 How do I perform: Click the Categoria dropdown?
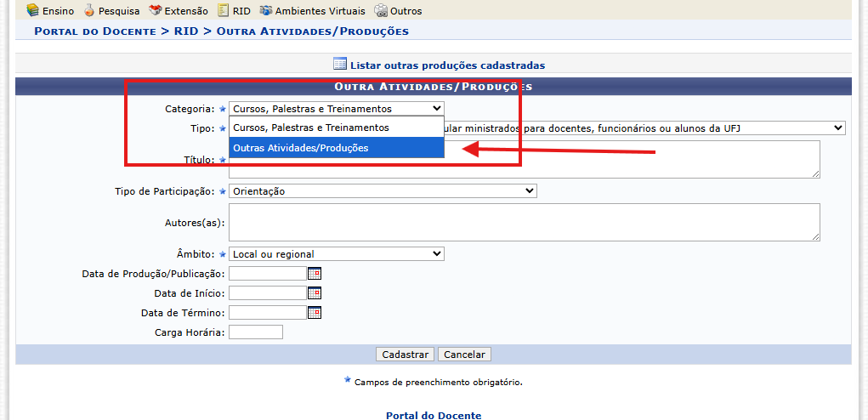336,109
